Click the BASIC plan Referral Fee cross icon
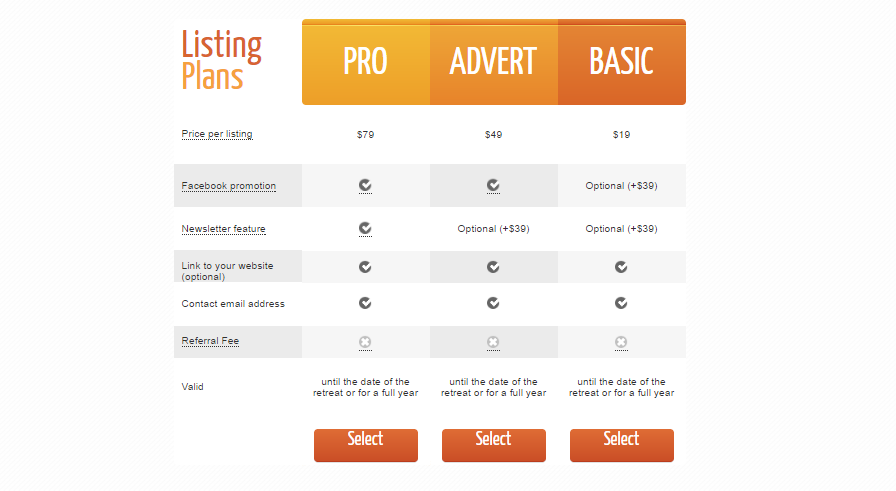The width and height of the screenshot is (896, 491). click(621, 342)
